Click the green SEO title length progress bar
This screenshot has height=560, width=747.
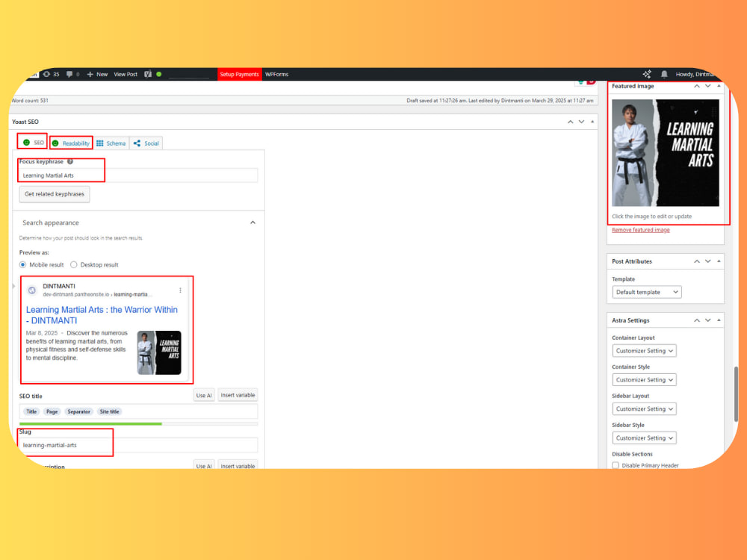point(90,423)
